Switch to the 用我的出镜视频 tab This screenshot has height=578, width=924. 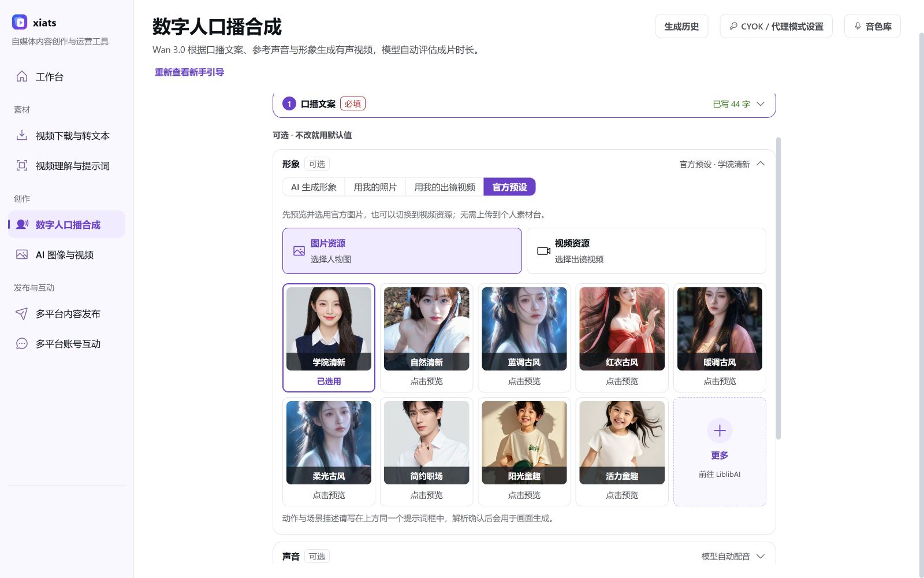445,187
